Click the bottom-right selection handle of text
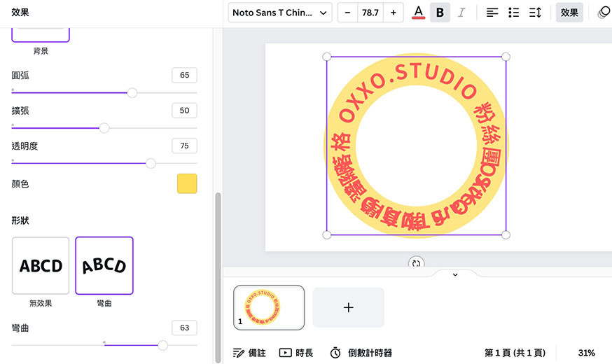Screen dimensions: 612x364 [506, 235]
